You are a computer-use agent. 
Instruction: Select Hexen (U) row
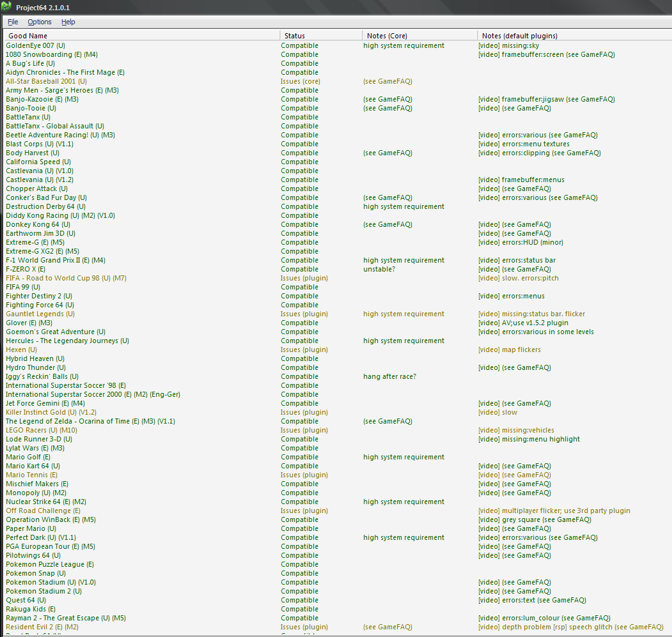pyautogui.click(x=22, y=350)
